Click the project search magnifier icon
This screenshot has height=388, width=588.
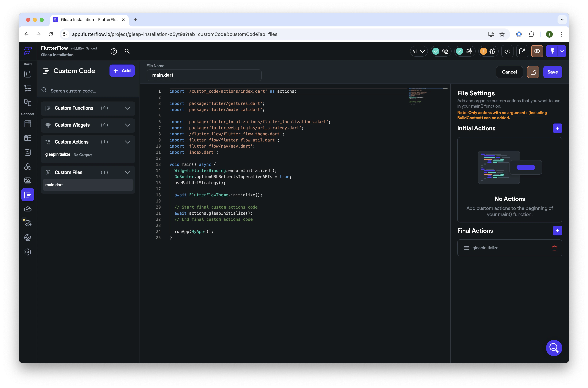pos(127,51)
